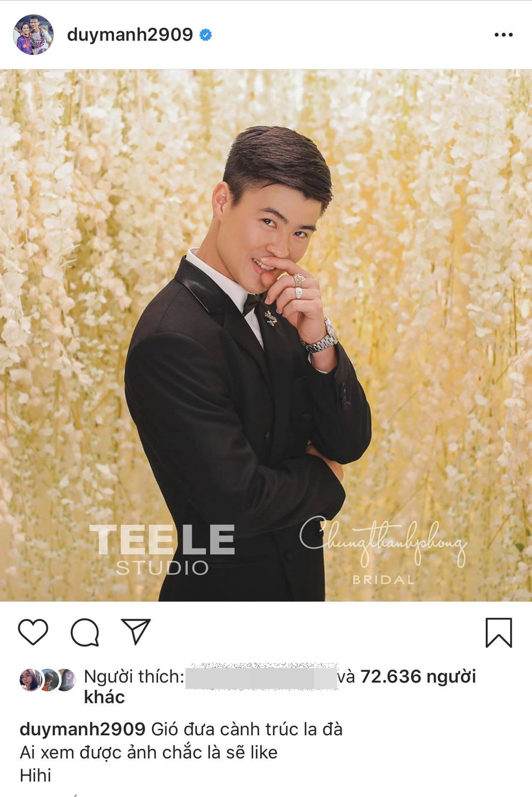
Task: Save post with bookmark icon
Action: point(498,632)
